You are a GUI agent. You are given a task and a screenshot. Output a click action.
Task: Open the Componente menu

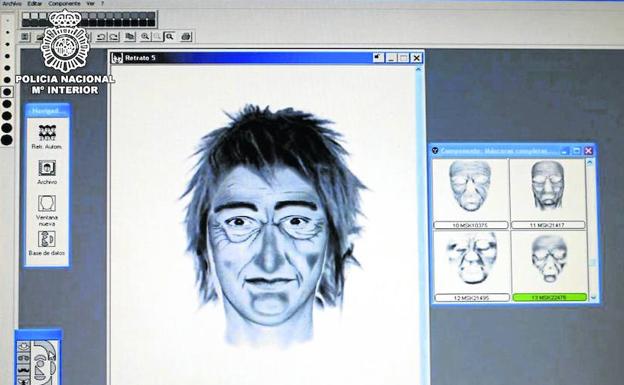click(x=64, y=3)
